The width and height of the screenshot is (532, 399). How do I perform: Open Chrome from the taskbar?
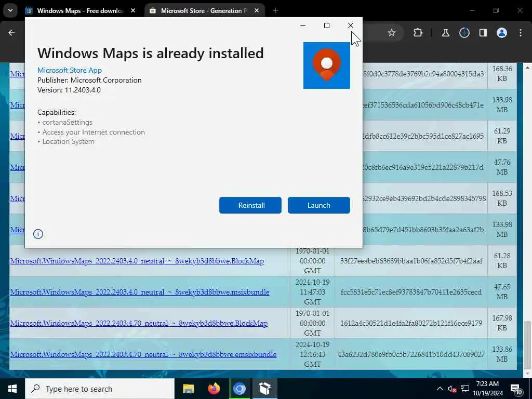coord(239,389)
